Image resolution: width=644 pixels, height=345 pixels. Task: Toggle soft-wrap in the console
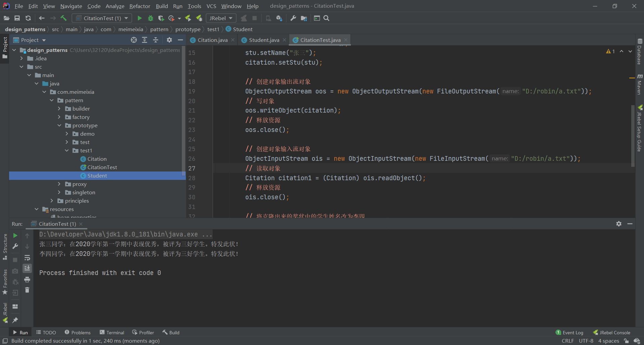[x=27, y=258]
